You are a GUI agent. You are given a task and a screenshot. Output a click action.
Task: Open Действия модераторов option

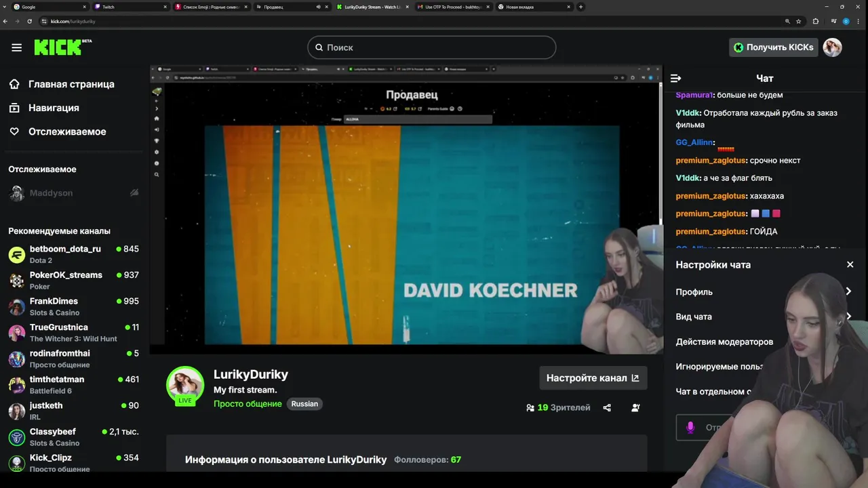(x=724, y=342)
